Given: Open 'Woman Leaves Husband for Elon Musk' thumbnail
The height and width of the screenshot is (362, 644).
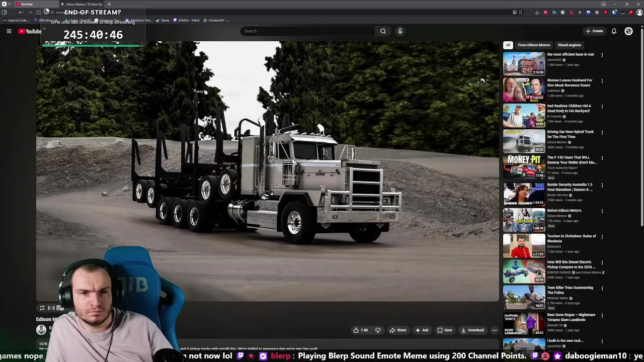Looking at the screenshot, I should point(524,89).
